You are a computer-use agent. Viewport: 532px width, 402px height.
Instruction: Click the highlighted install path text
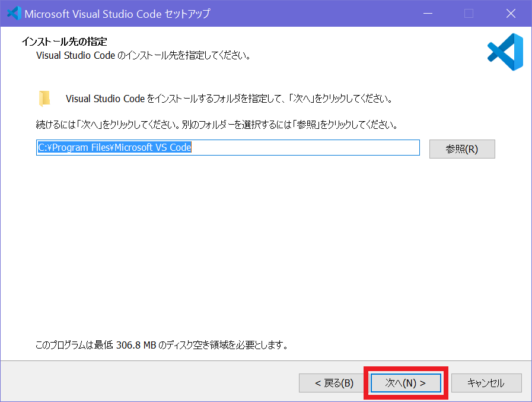(x=114, y=148)
